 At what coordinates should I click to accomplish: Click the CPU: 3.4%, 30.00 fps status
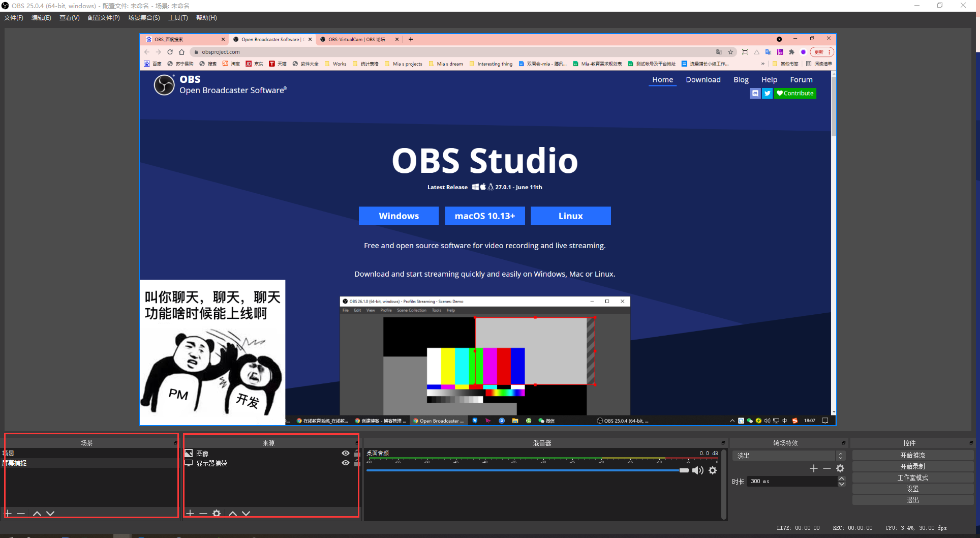(x=916, y=528)
